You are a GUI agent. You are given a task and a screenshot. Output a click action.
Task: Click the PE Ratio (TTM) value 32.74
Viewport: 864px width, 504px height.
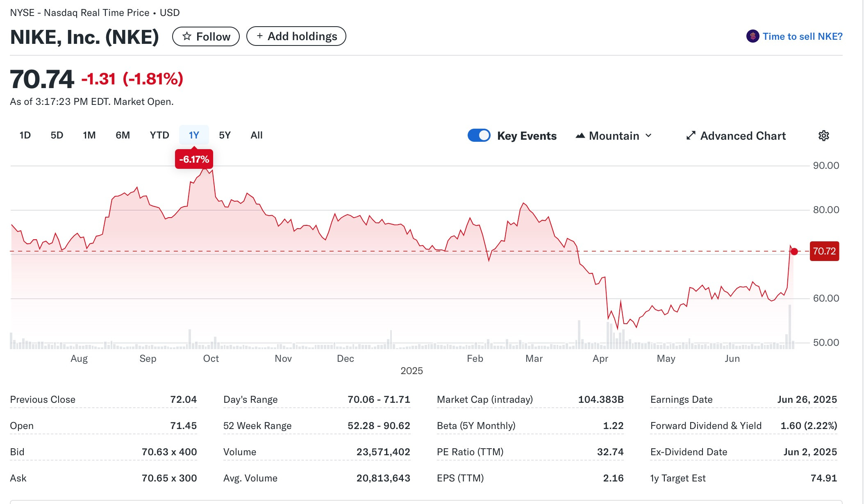click(610, 452)
